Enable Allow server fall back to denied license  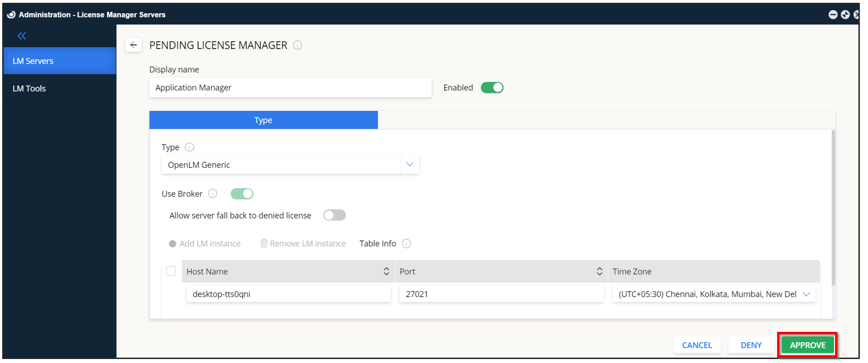pos(334,216)
